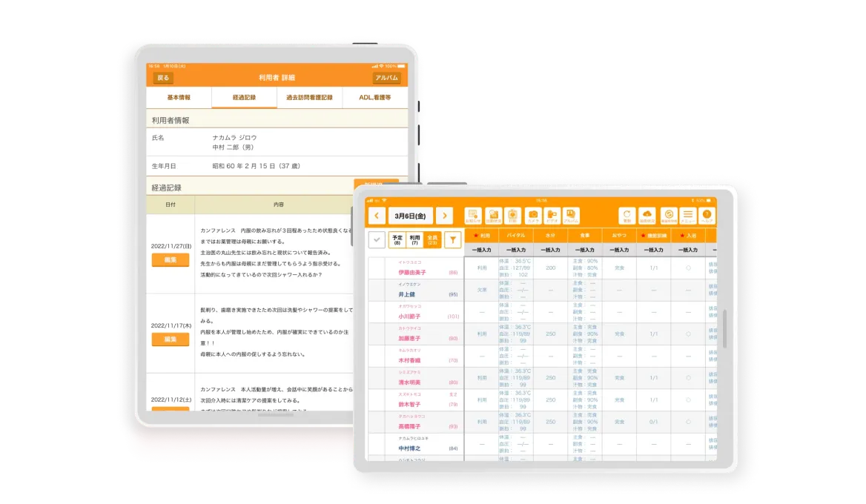866x504 pixels.
Task: Open the メニュー hamburger menu icon
Action: [687, 216]
